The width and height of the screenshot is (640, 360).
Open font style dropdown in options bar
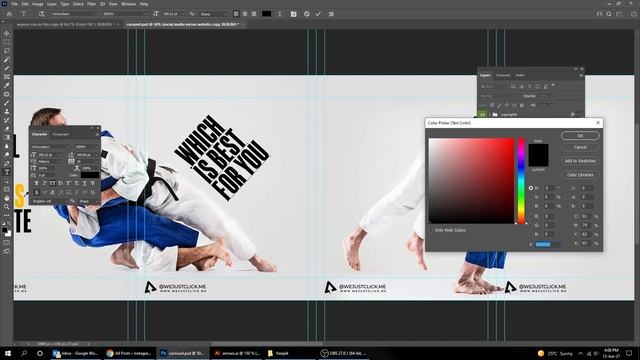click(124, 14)
